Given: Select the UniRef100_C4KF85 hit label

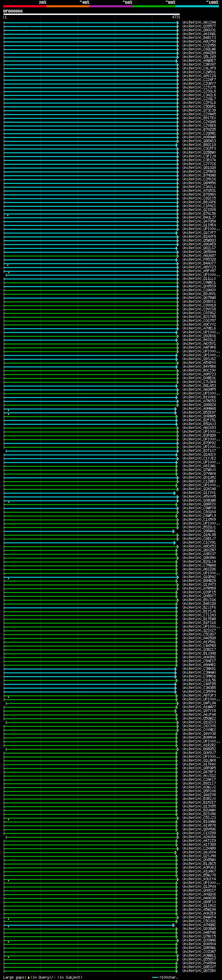Looking at the screenshot, I should click(199, 684).
